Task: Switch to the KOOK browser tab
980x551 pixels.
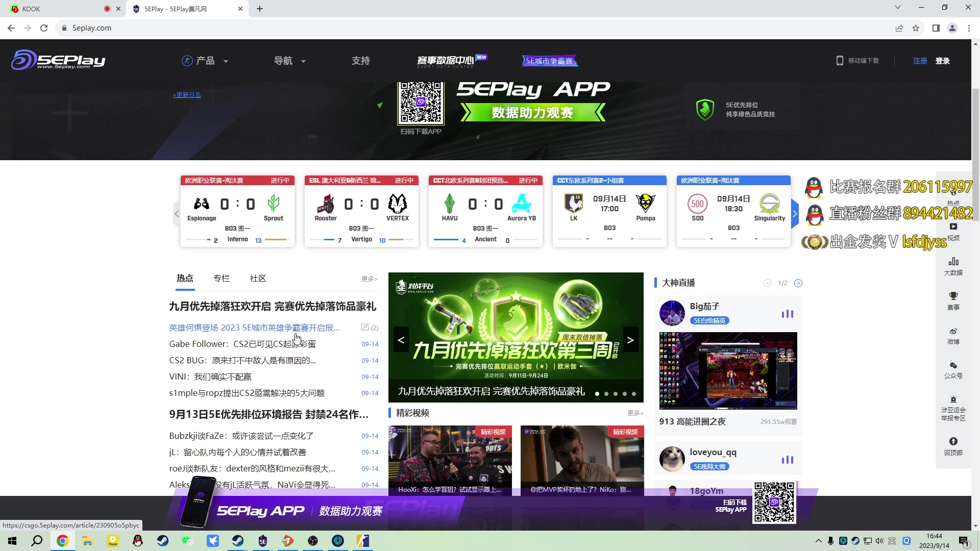Action: (x=62, y=9)
